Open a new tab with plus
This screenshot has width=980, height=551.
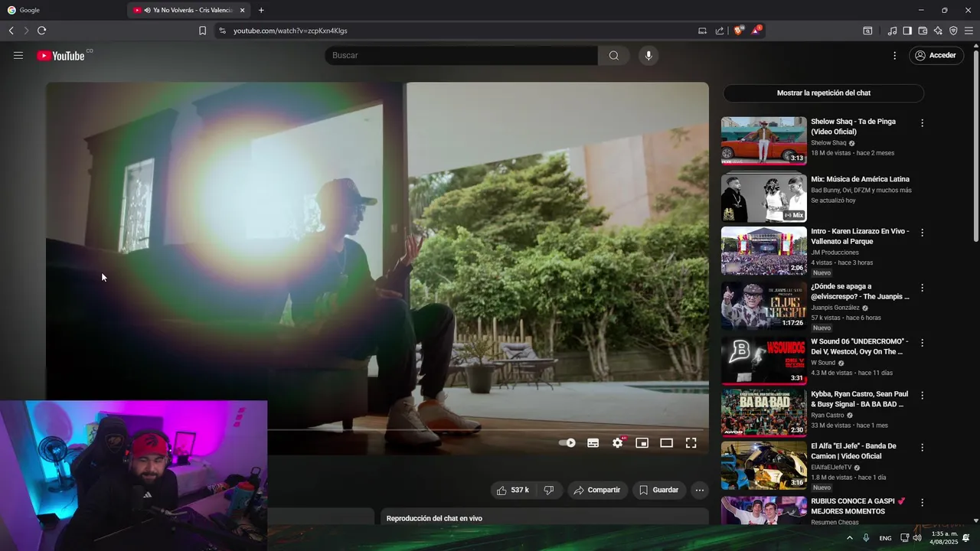click(261, 10)
